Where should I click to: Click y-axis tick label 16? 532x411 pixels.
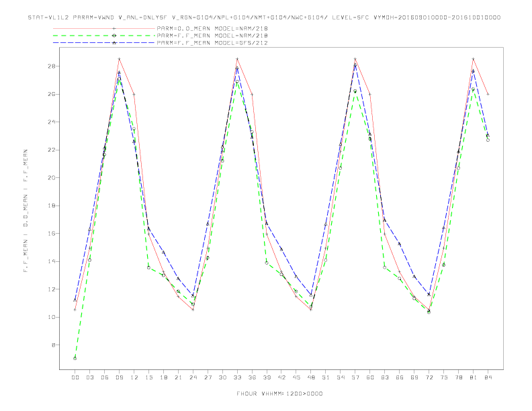(x=51, y=234)
